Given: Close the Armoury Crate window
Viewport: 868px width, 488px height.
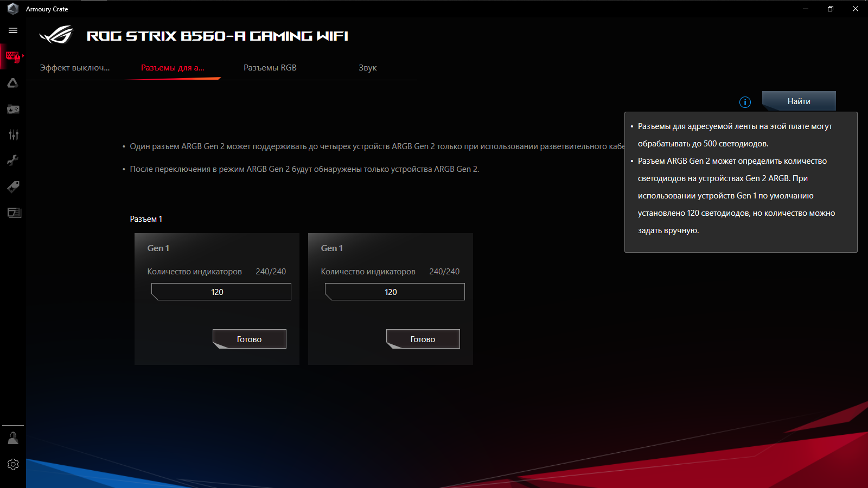Looking at the screenshot, I should click(856, 9).
